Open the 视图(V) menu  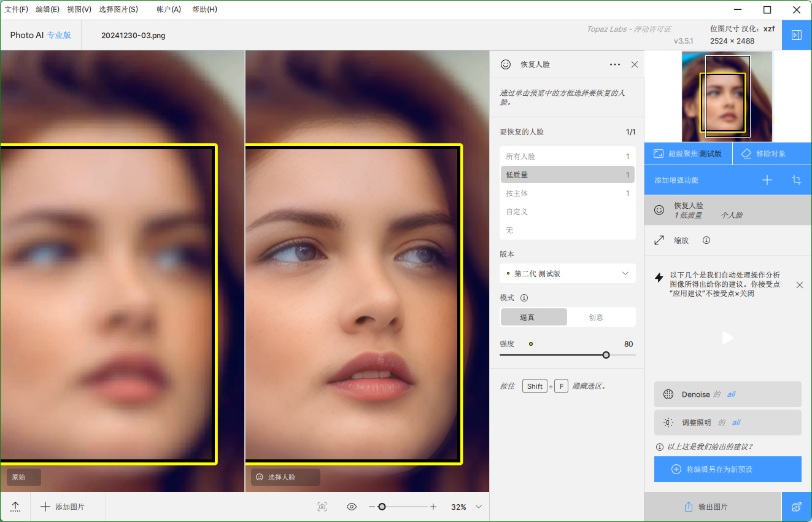pos(79,9)
